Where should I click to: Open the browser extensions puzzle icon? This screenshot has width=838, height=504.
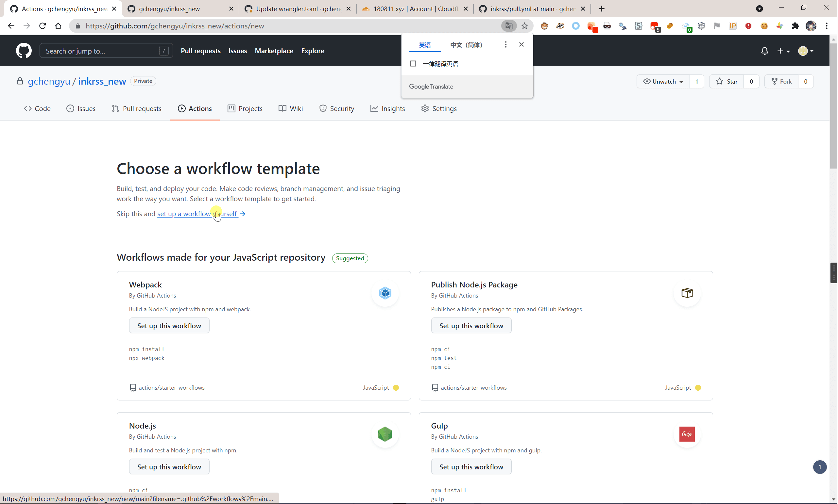tap(795, 26)
